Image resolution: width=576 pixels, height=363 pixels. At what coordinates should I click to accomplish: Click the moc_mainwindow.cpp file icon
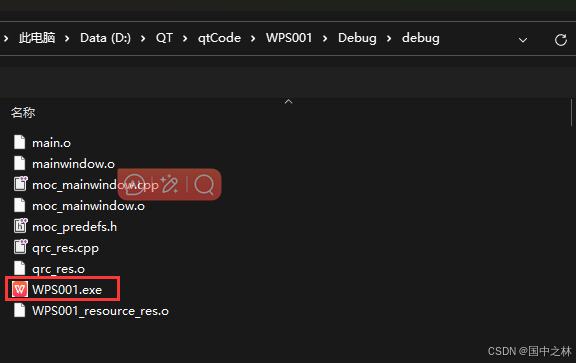point(20,184)
